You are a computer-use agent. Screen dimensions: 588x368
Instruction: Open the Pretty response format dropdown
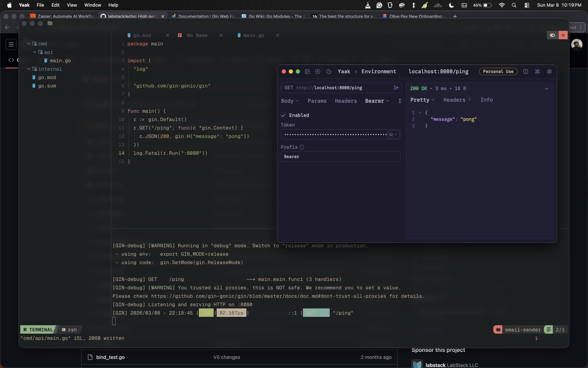tap(420, 100)
